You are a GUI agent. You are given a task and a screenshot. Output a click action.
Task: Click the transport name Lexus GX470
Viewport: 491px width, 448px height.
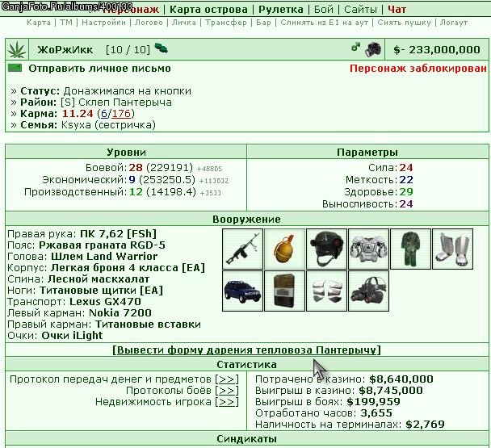click(105, 301)
